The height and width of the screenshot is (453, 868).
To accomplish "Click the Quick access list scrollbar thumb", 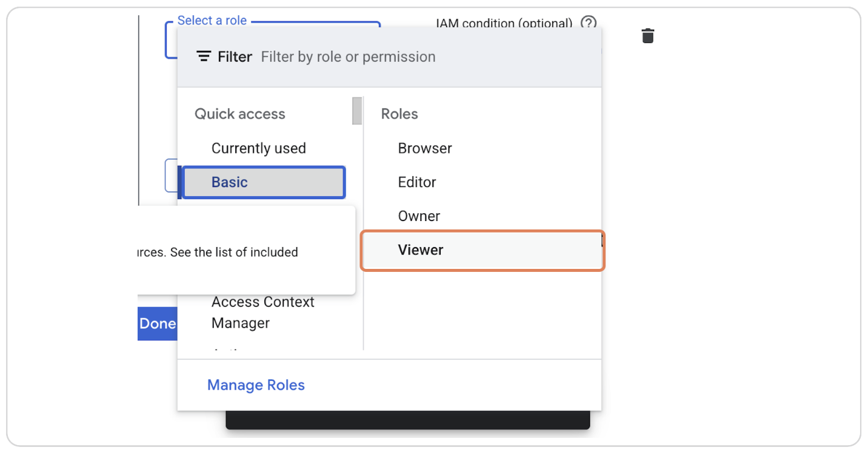I will click(357, 111).
